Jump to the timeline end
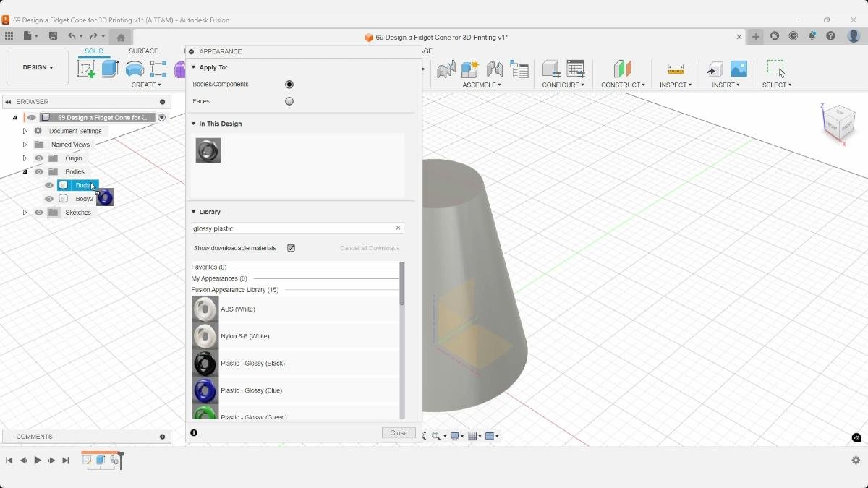This screenshot has width=868, height=488. 66,461
